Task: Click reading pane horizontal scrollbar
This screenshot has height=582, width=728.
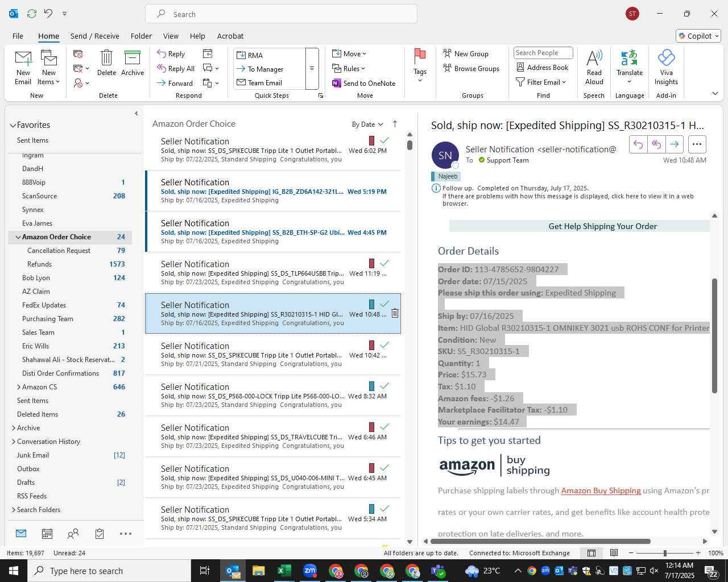Action: click(x=540, y=541)
